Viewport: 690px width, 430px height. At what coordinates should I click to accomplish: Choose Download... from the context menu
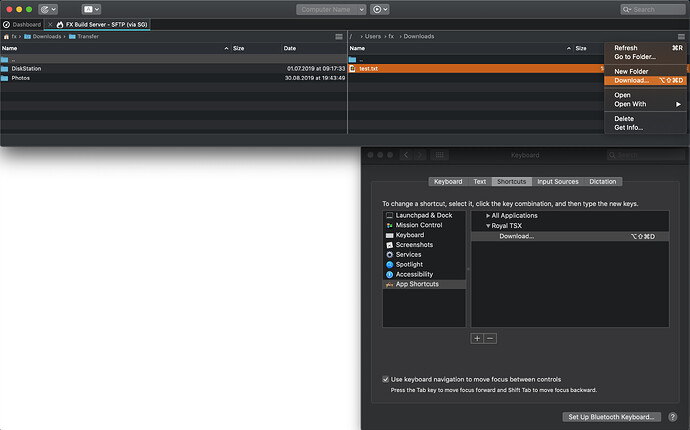point(632,80)
